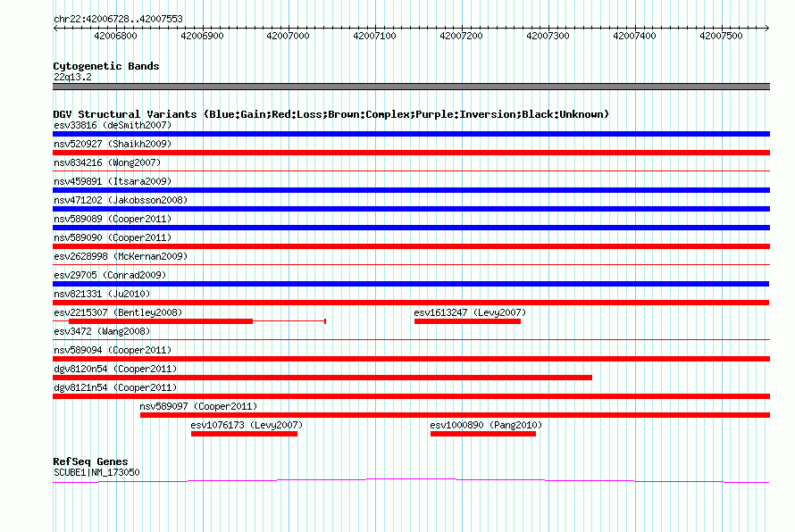The width and height of the screenshot is (795, 532).
Task: Click the esv29705 (Conrad2009) label
Action: coord(110,275)
